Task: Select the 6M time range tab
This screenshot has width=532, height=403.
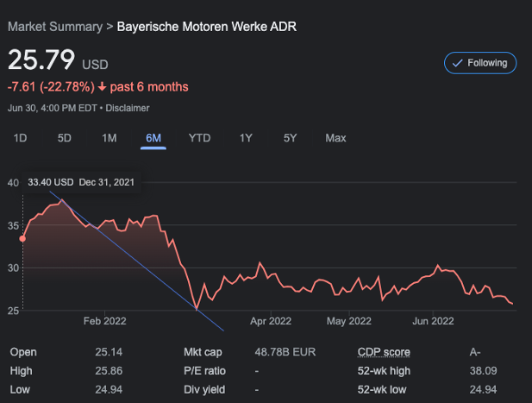Action: (x=153, y=138)
